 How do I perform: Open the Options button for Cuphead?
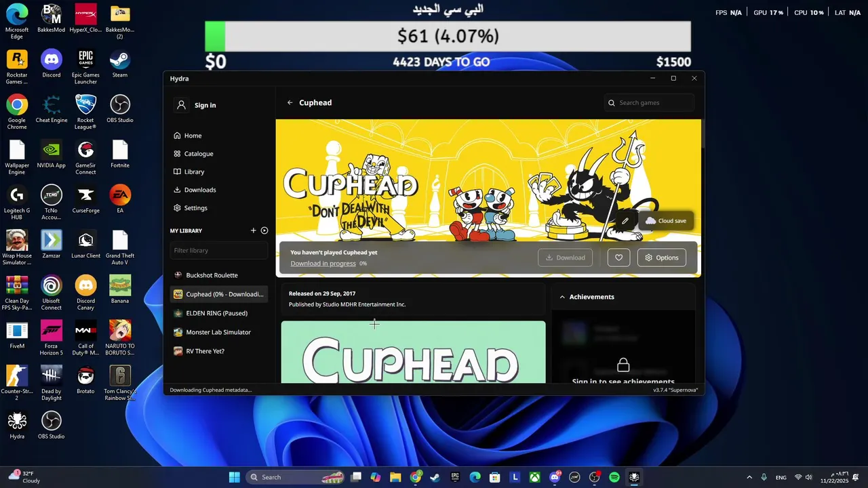661,258
